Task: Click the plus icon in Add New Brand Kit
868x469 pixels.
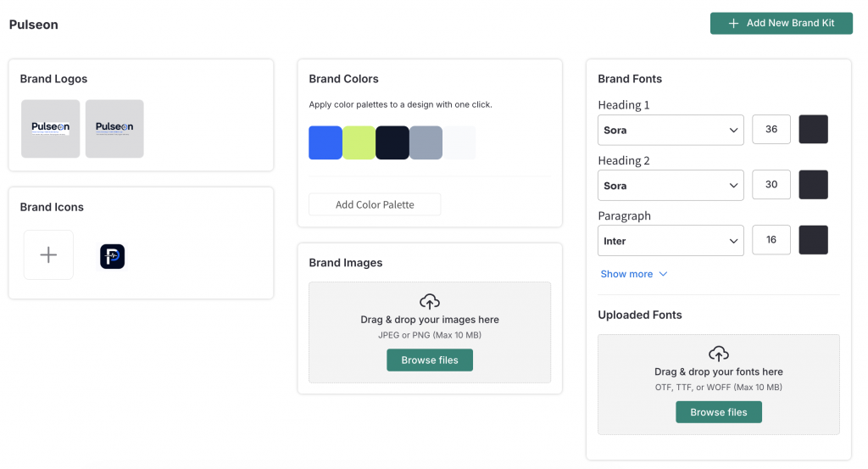Action: (733, 23)
